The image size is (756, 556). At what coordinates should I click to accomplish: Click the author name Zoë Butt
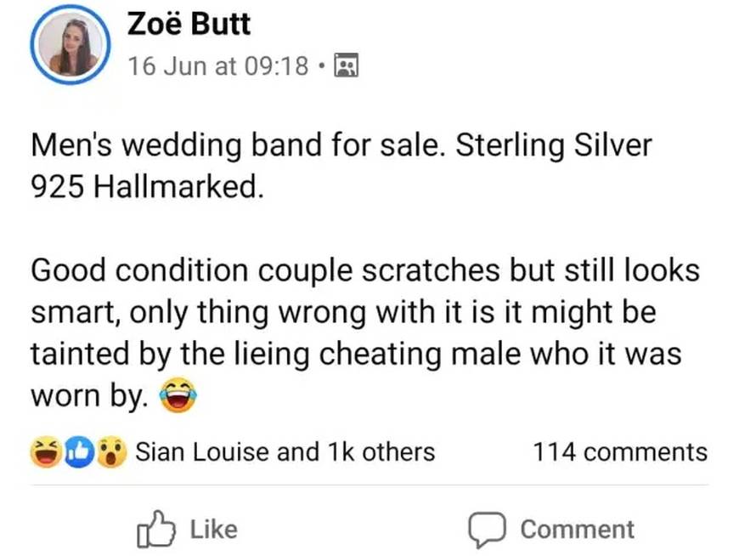click(x=189, y=24)
